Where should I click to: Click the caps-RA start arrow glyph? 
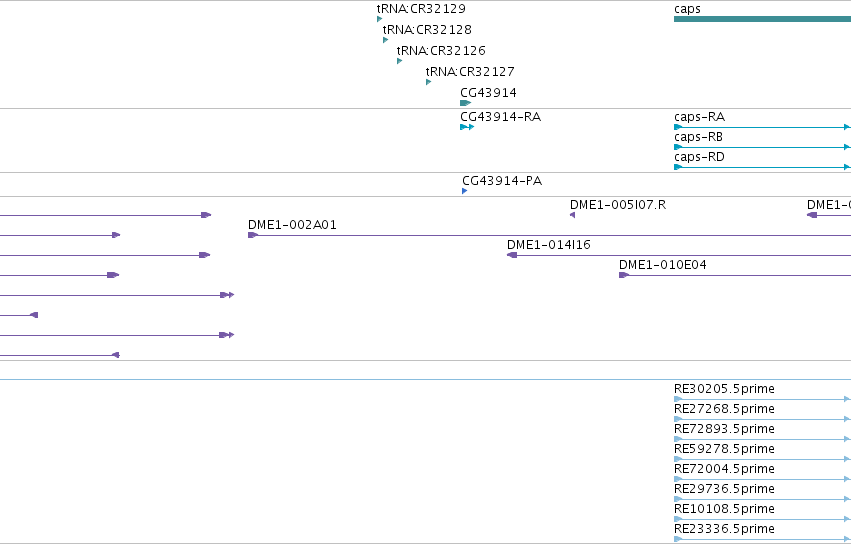(x=678, y=127)
